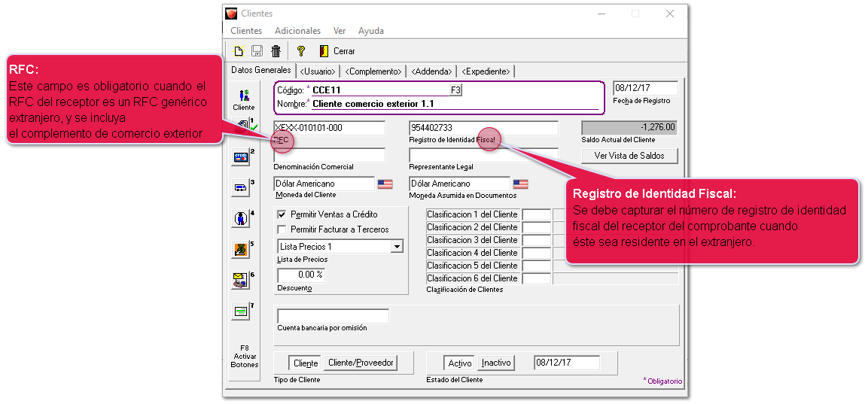Screen dimensions: 868x404
Task: Click the flag next to Moneda del Cliente
Action: coord(385,184)
